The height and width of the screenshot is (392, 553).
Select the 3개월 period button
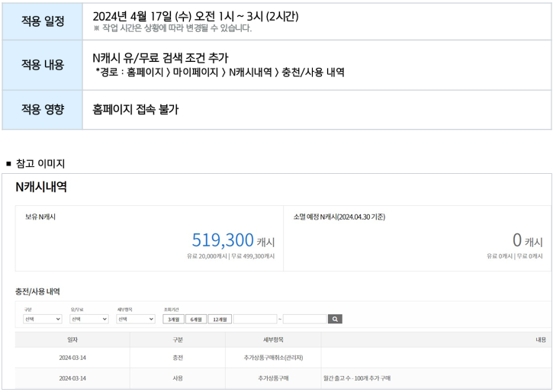173,319
